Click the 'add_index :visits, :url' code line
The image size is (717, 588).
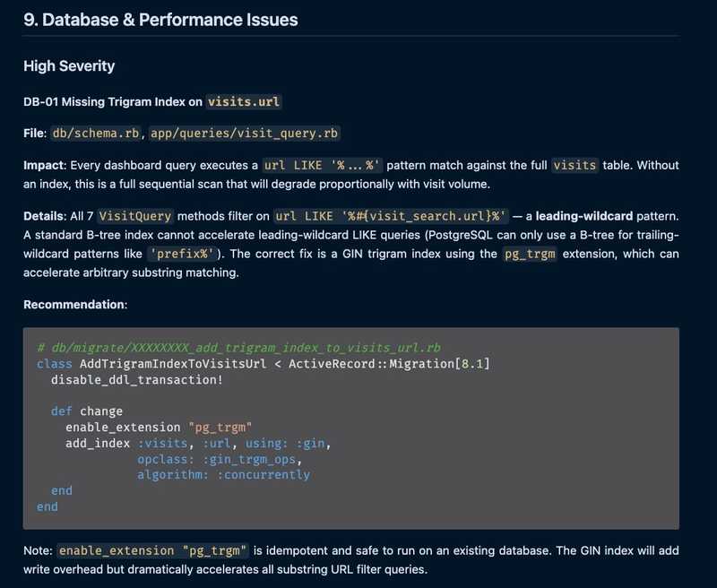click(x=198, y=444)
